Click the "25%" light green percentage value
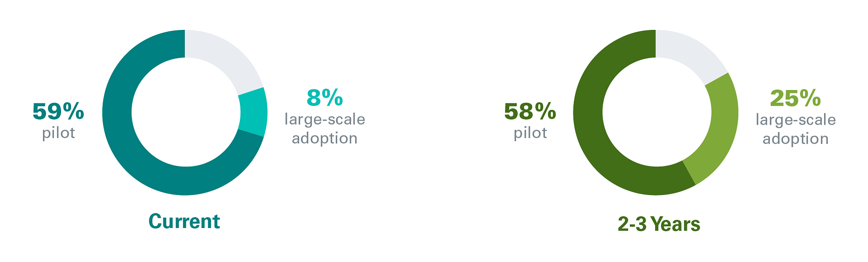This screenshot has width=868, height=262. 795,98
